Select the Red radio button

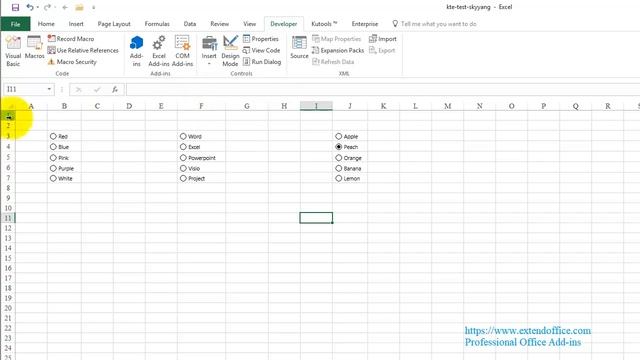tap(53, 136)
